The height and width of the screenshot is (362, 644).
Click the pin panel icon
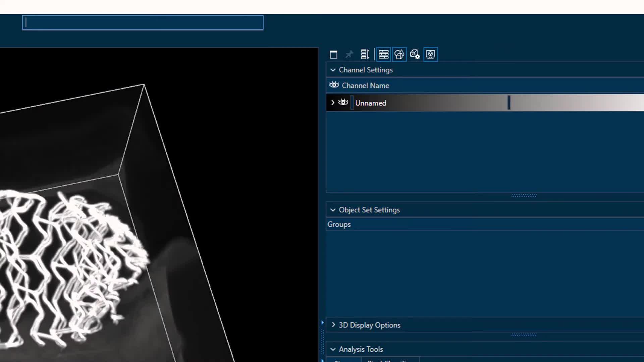349,54
